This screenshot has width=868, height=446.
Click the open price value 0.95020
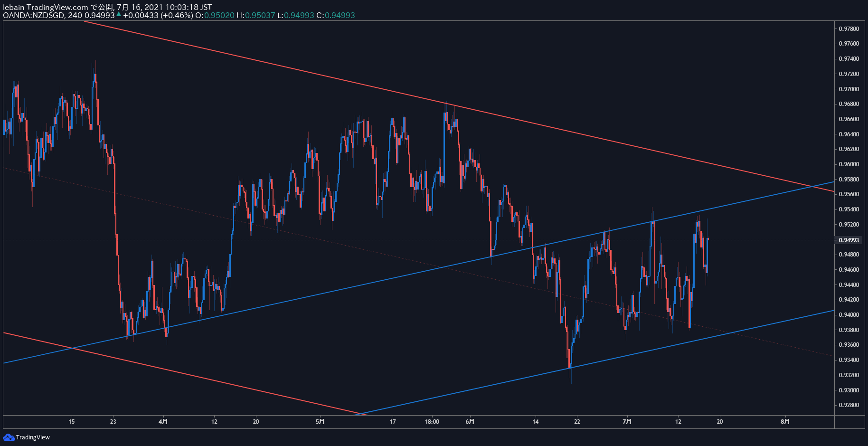219,15
